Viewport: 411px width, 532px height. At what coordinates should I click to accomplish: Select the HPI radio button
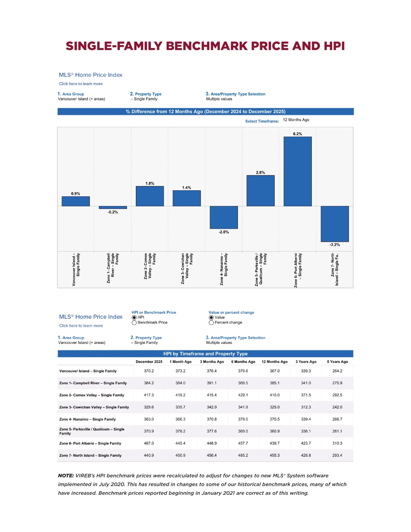134,317
